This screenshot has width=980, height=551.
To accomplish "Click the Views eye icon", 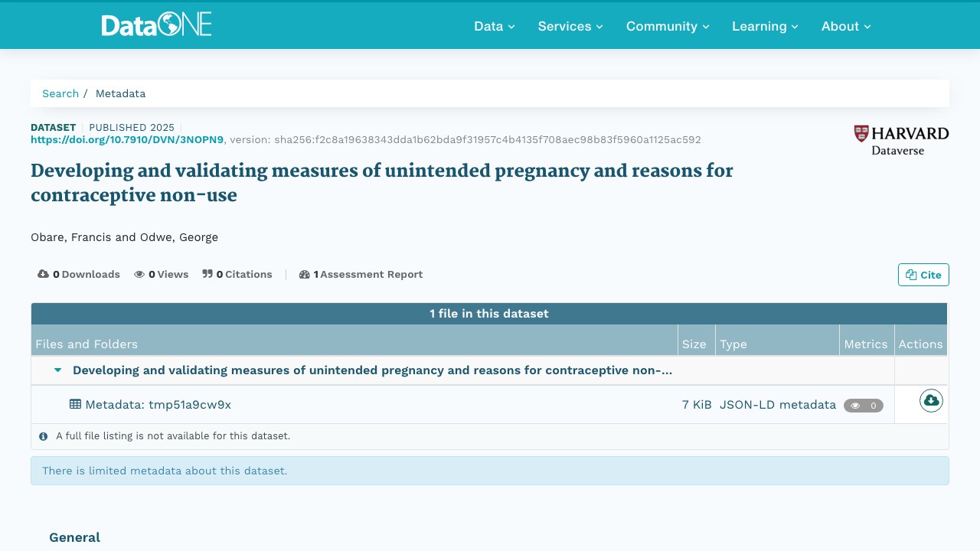I will coord(139,274).
